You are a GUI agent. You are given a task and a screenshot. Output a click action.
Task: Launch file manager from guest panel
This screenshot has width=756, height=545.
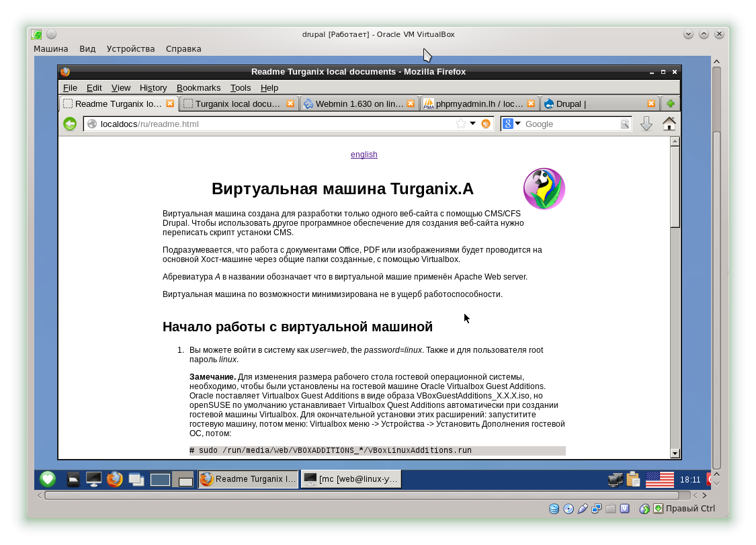(73, 479)
